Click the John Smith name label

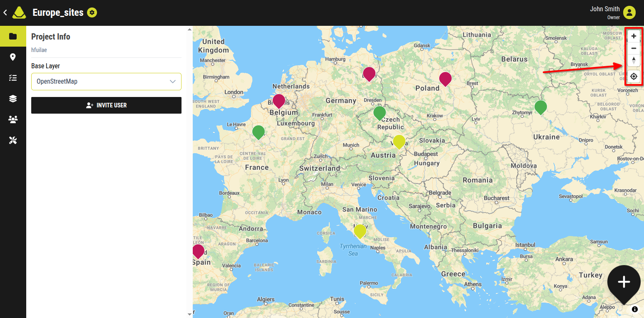coord(604,9)
